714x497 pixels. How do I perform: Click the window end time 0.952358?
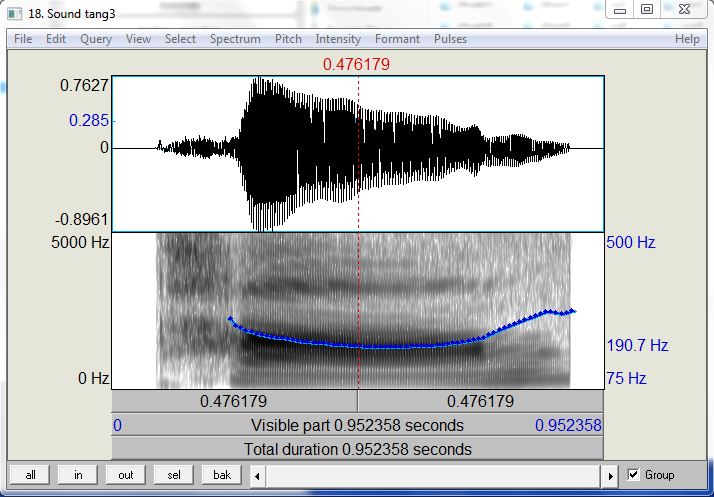click(x=568, y=425)
